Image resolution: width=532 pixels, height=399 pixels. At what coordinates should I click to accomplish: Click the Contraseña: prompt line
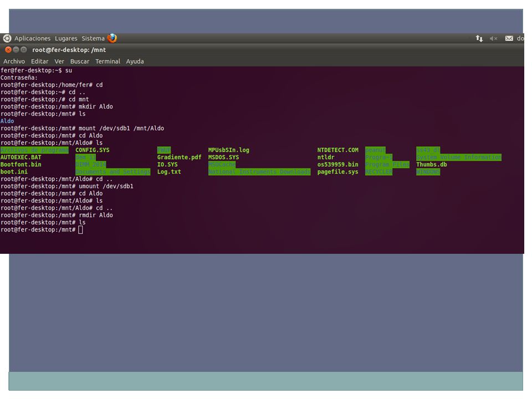(19, 78)
